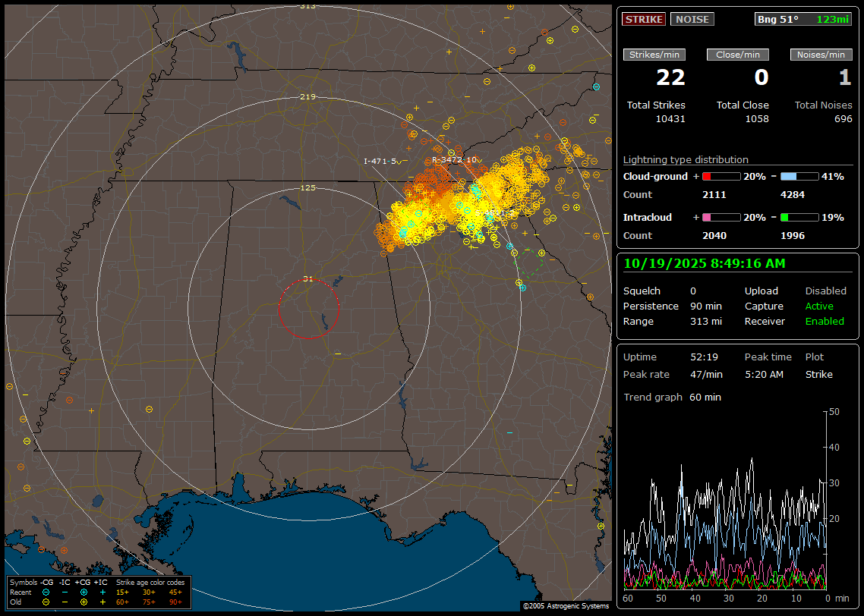The image size is (864, 616).
Task: Click the cyan recent -CG legend symbol
Action: click(46, 592)
